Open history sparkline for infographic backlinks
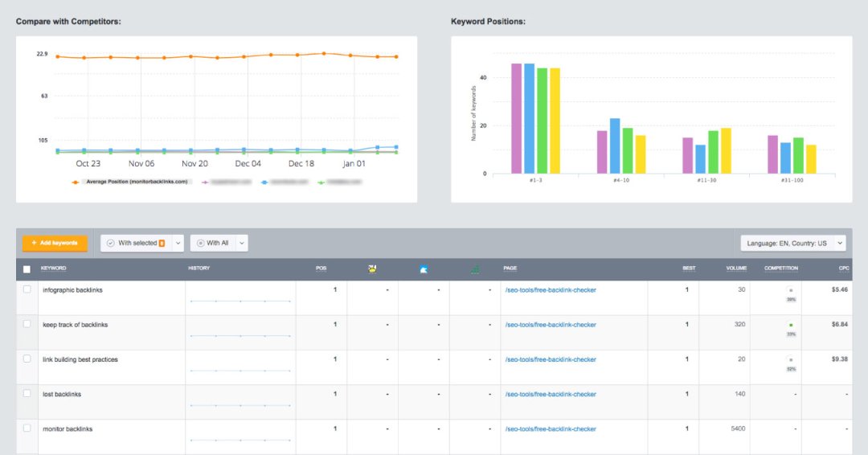The width and height of the screenshot is (868, 455). click(240, 301)
